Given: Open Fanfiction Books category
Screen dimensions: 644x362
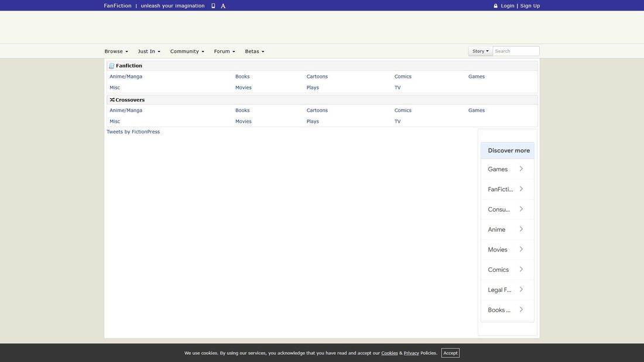Looking at the screenshot, I should 242,77.
